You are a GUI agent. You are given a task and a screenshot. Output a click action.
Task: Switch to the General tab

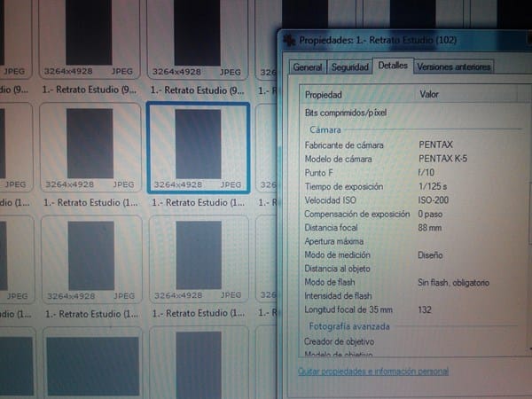308,67
